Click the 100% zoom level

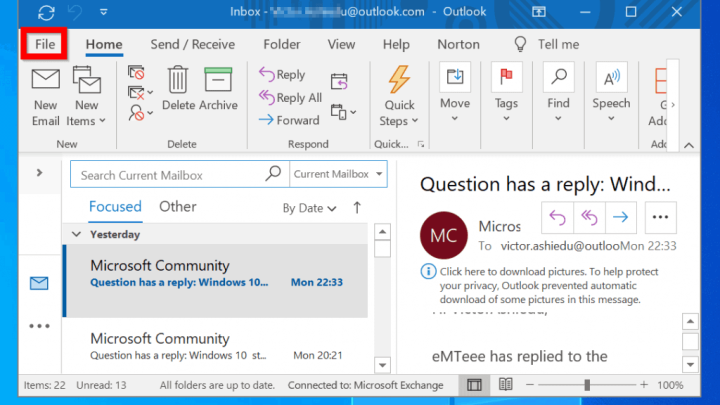click(x=670, y=385)
